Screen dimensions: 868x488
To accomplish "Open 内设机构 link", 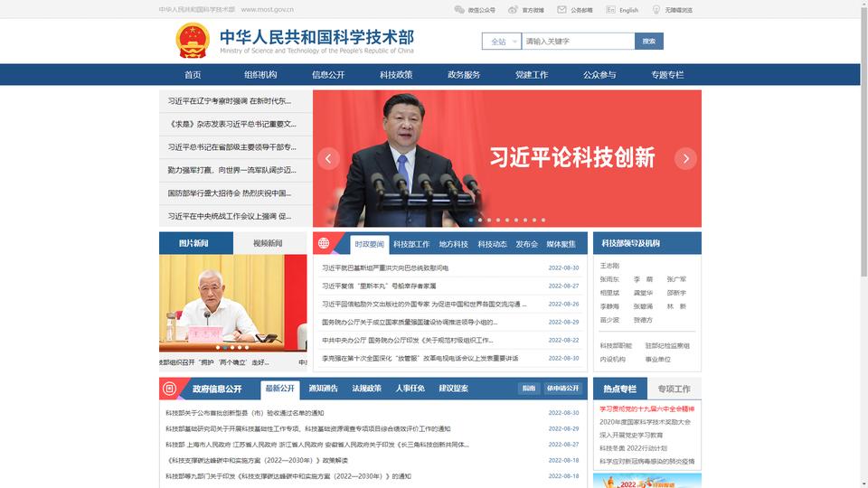I will point(612,360).
